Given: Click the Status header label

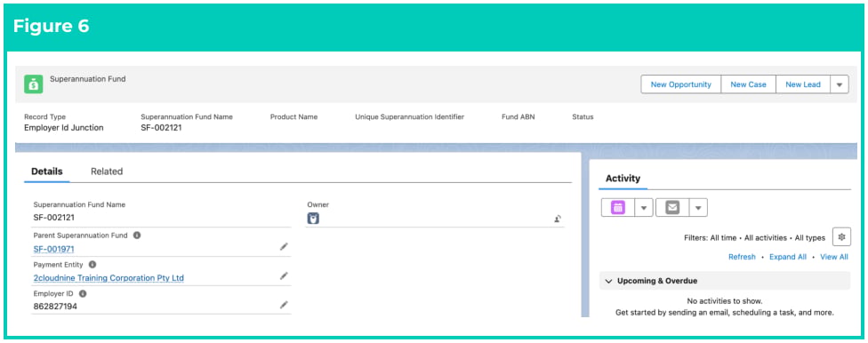Looking at the screenshot, I should coord(583,116).
